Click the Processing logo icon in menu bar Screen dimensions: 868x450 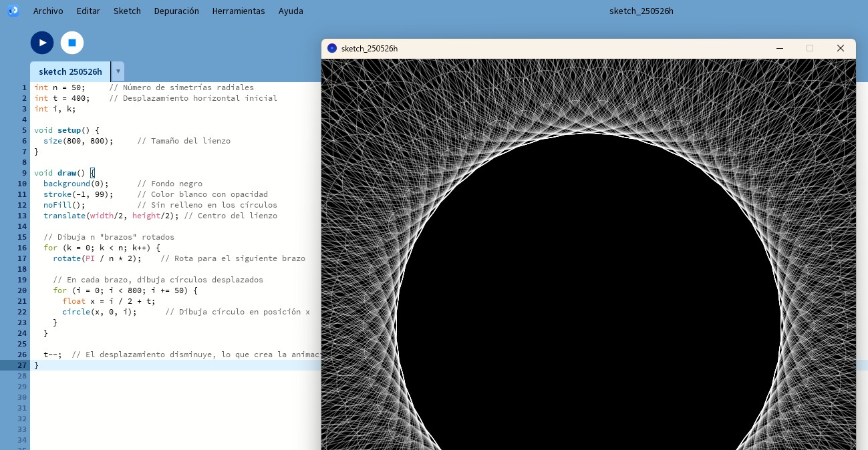(x=13, y=11)
